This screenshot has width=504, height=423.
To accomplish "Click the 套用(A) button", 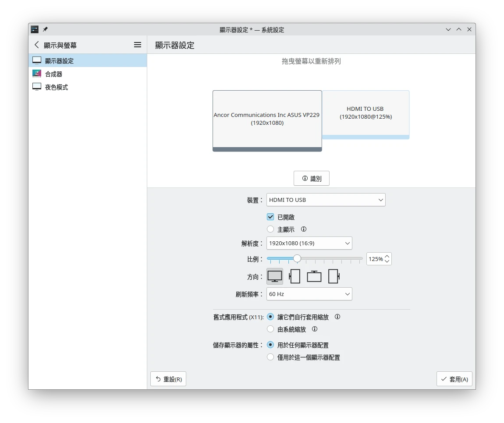I will pyautogui.click(x=454, y=379).
